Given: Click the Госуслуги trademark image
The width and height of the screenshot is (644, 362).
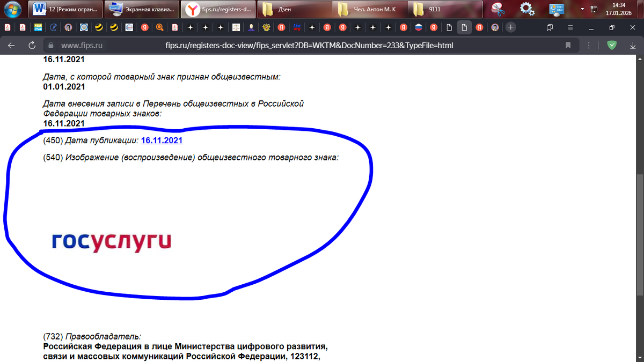Looking at the screenshot, I should (x=111, y=242).
